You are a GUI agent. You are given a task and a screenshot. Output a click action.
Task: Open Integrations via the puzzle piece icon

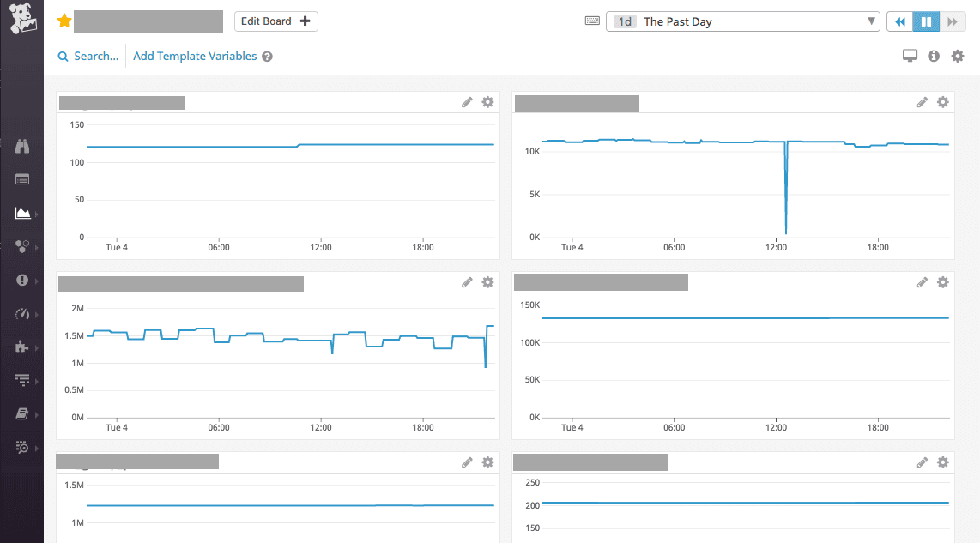tap(23, 347)
